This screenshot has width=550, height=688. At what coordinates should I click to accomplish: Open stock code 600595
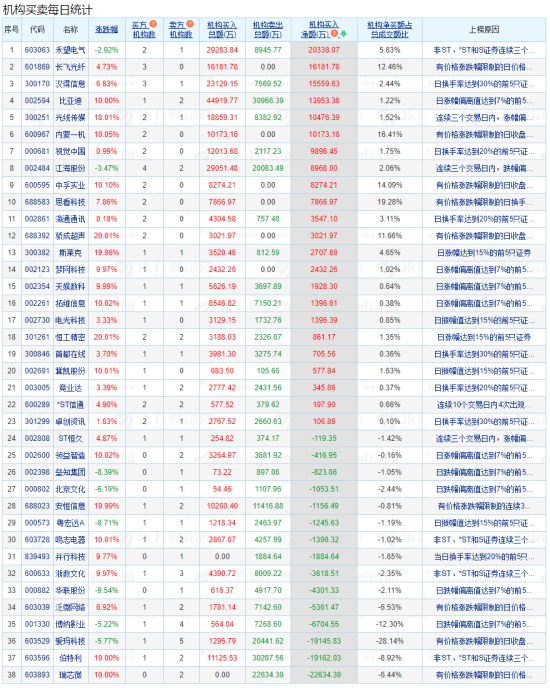click(x=37, y=185)
